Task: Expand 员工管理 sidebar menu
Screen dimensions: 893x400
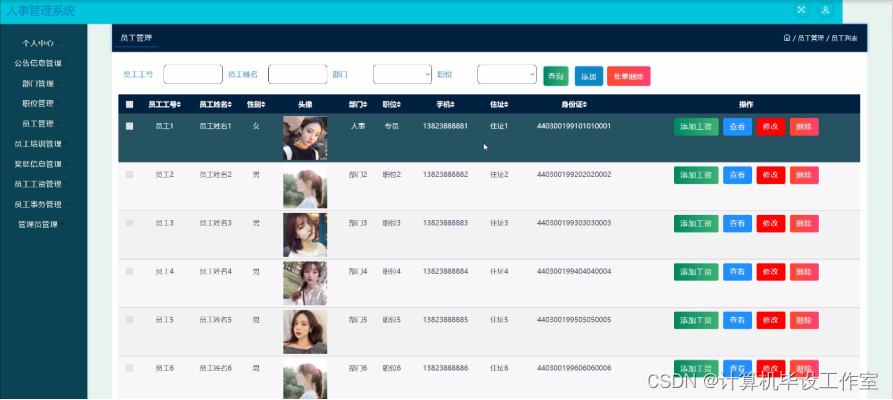Action: tap(41, 124)
